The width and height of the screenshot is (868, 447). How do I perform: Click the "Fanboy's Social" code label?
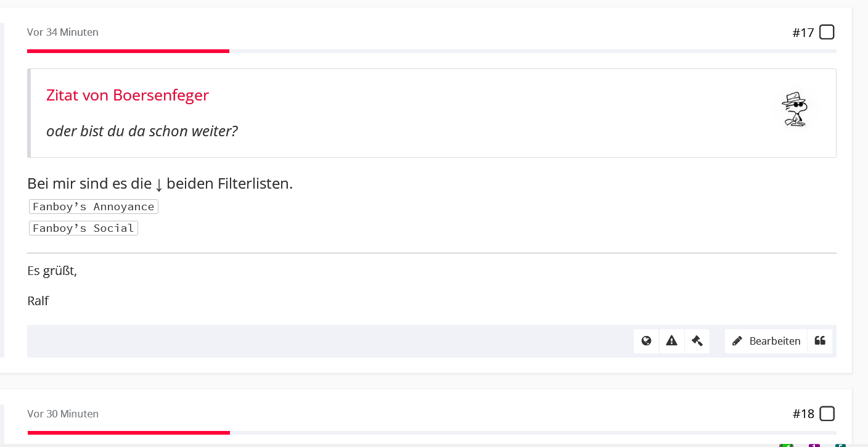pos(83,228)
